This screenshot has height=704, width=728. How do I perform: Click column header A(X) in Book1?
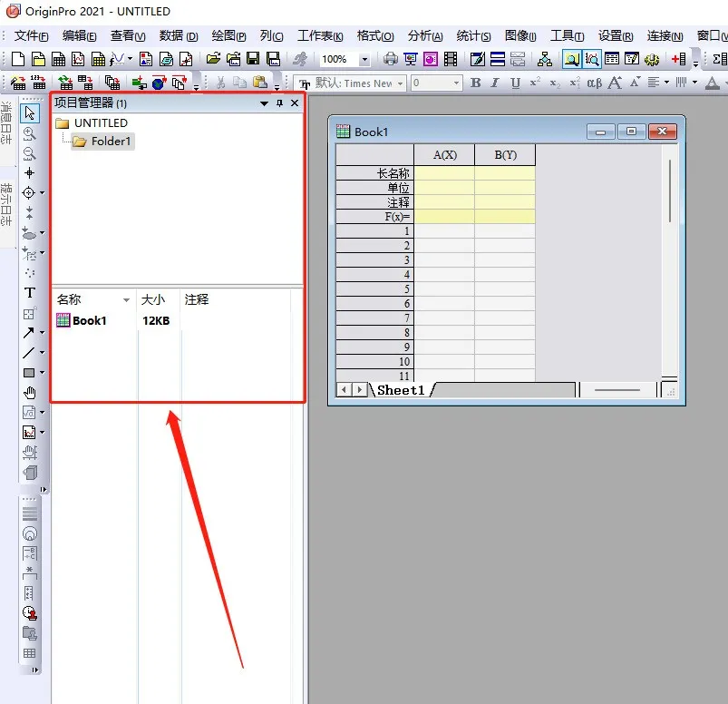(x=444, y=155)
